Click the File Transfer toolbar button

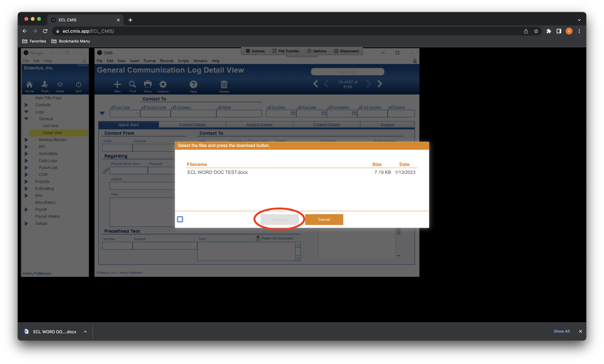click(x=286, y=51)
